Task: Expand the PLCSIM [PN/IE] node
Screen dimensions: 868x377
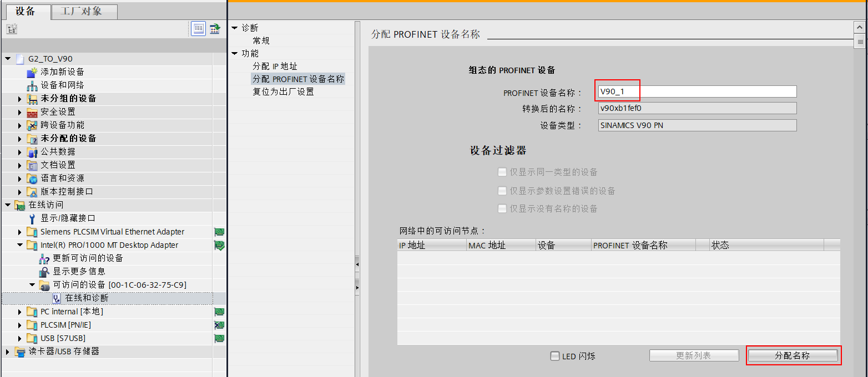Action: click(x=19, y=325)
